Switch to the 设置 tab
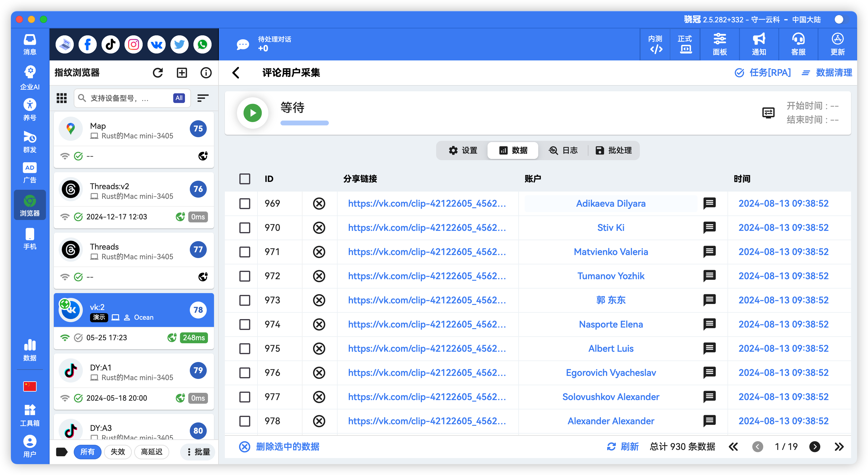The image size is (868, 475). [x=463, y=150]
